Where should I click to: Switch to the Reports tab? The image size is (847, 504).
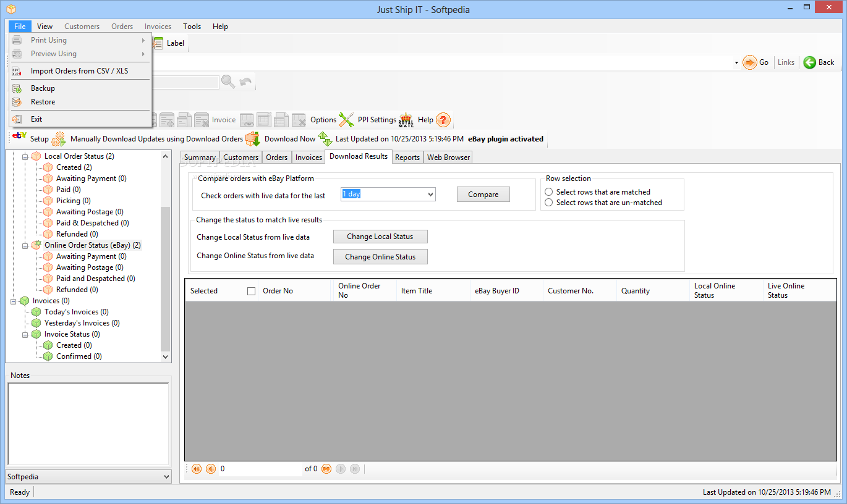point(407,157)
